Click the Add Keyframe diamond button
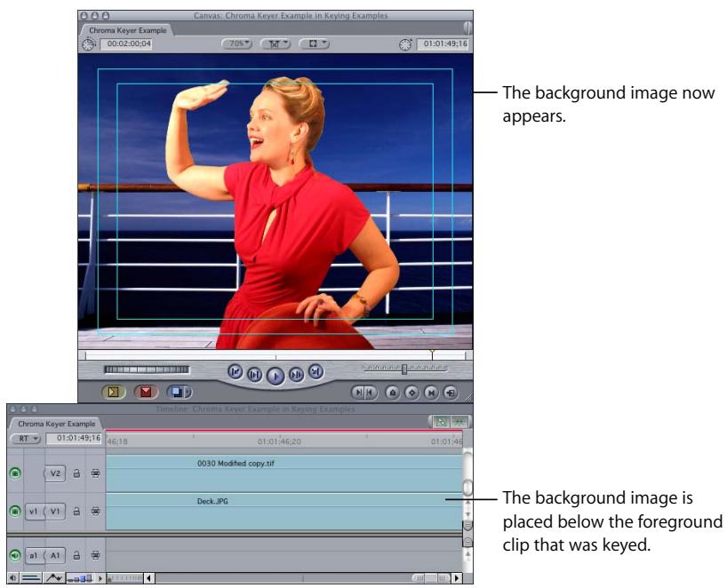The width and height of the screenshot is (727, 588). (x=411, y=393)
